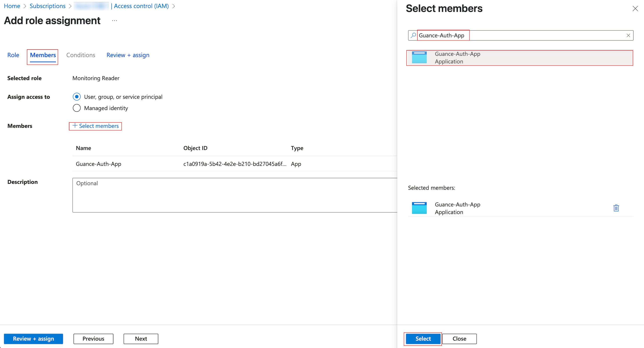
Task: Click the application icon in the search result
Action: 419,58
